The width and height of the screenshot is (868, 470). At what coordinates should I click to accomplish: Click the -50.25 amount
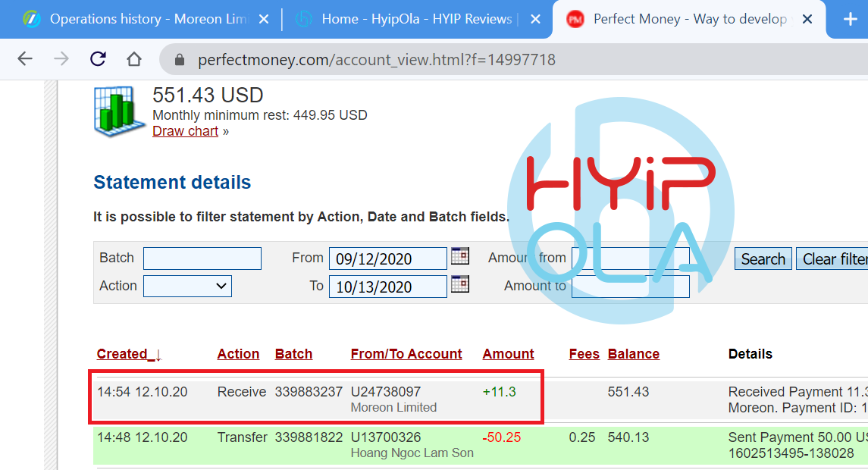[502, 437]
